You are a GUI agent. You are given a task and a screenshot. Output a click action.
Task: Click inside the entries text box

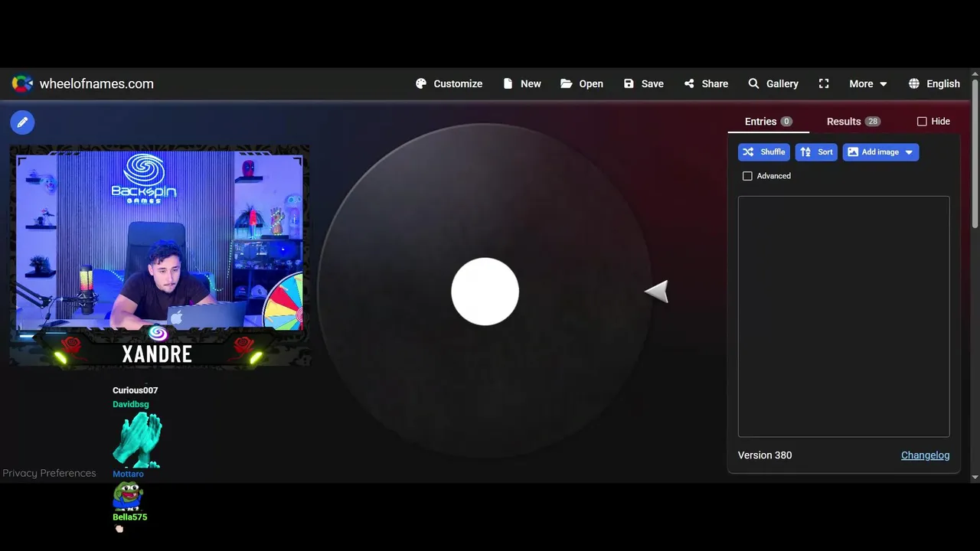[844, 317]
